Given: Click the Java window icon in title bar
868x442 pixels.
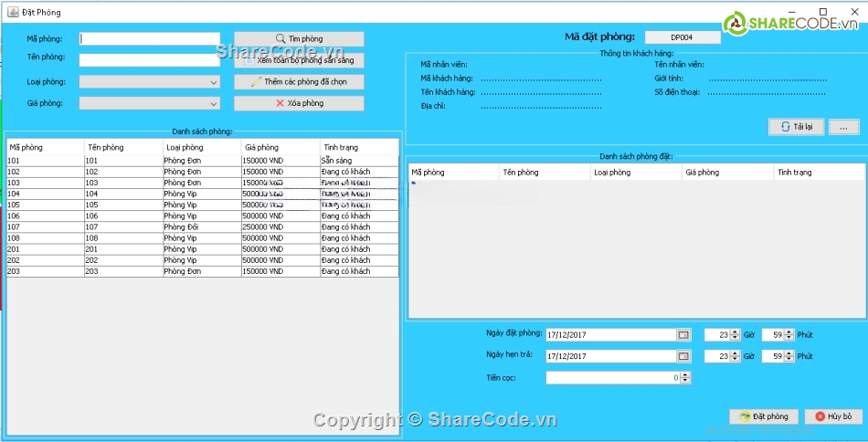Looking at the screenshot, I should point(13,12).
